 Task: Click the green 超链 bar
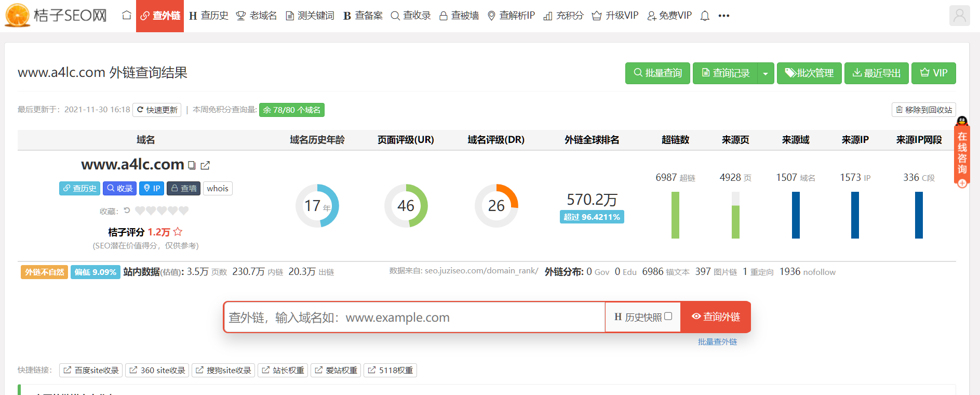point(675,215)
